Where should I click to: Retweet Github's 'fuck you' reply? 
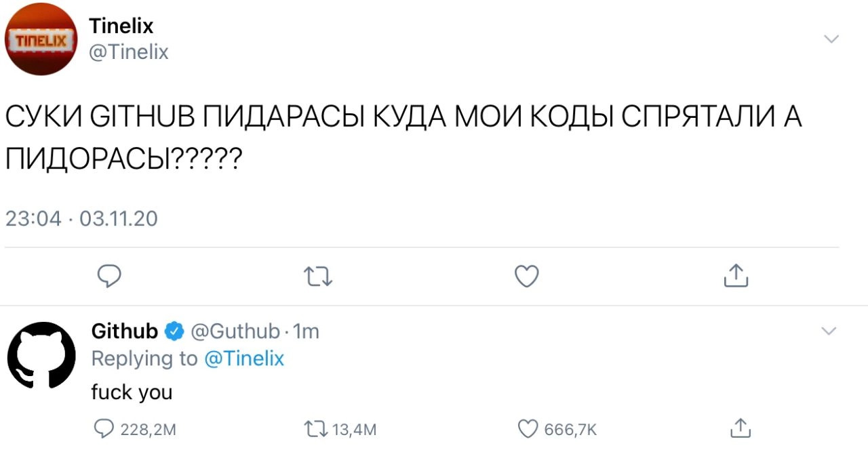point(315,429)
